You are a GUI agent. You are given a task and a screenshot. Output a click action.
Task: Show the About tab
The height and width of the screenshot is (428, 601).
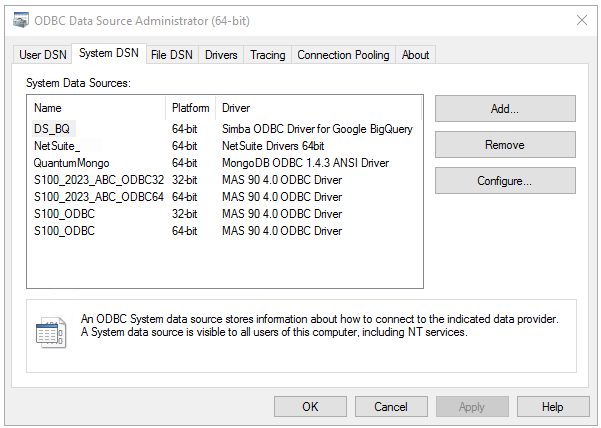point(415,55)
